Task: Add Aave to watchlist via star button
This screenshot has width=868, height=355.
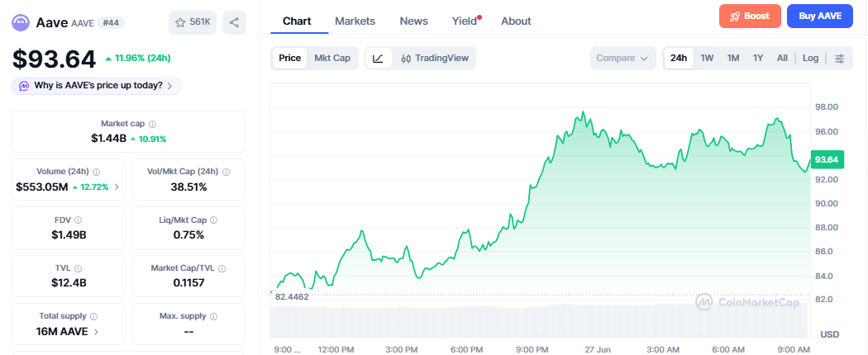Action: (x=193, y=22)
